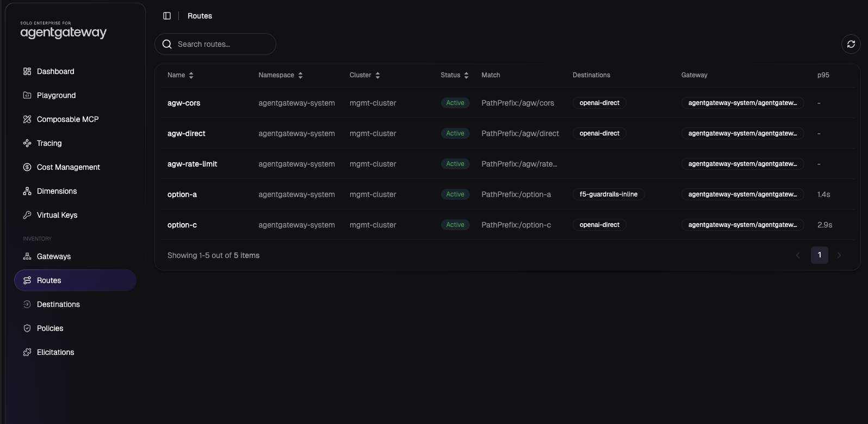Click the Cost Management dollar icon
The image size is (868, 424).
[x=27, y=167]
